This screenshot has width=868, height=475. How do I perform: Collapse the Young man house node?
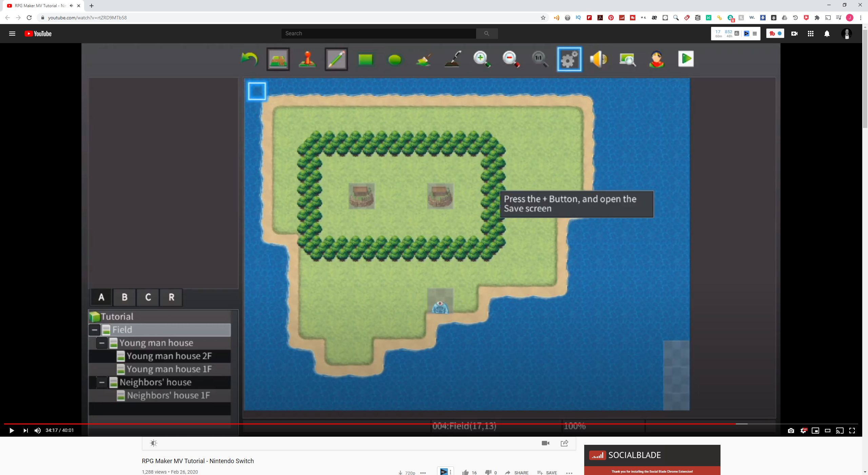102,343
